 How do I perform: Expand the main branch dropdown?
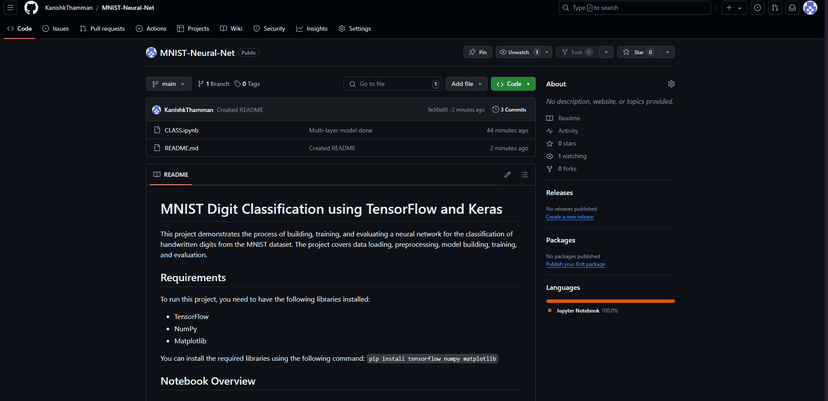point(168,84)
